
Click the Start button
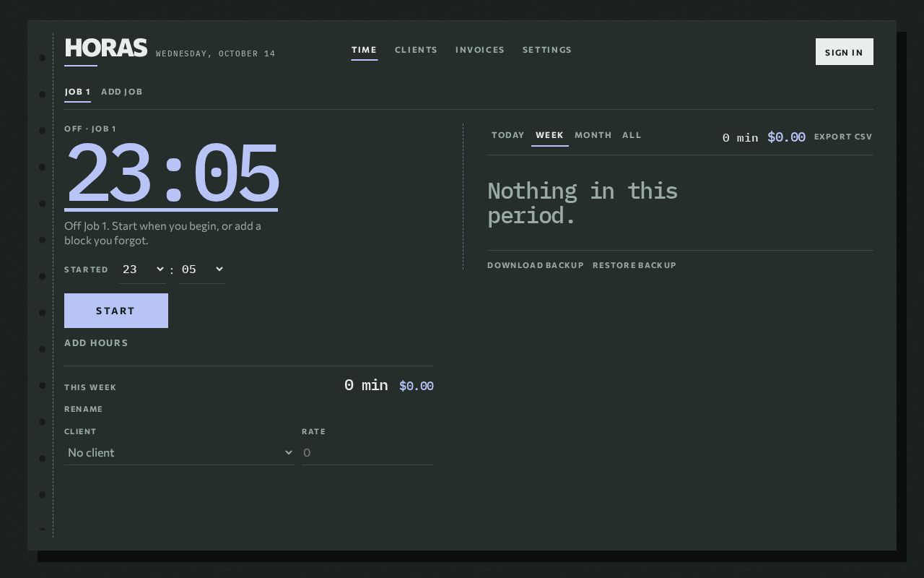[x=116, y=311]
